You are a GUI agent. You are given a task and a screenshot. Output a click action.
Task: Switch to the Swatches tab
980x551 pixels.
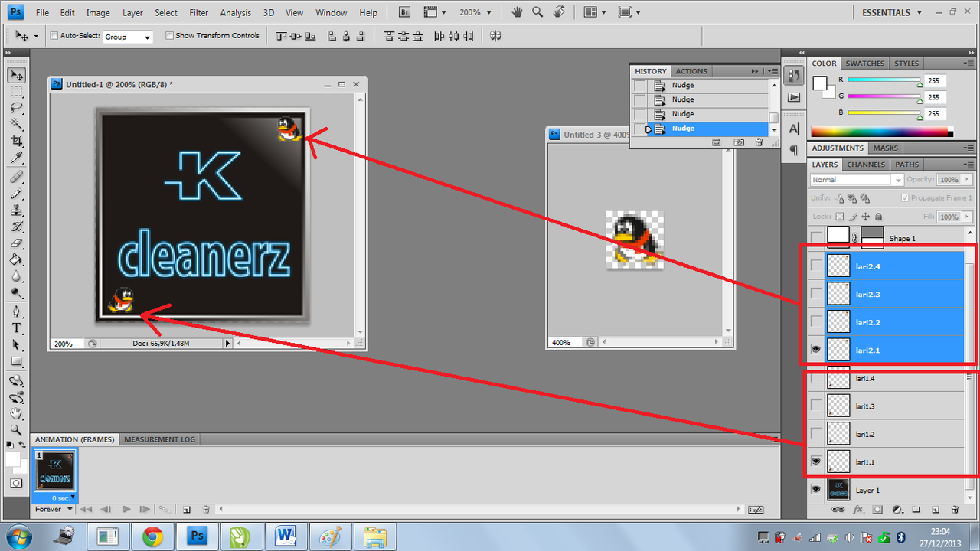click(x=865, y=64)
